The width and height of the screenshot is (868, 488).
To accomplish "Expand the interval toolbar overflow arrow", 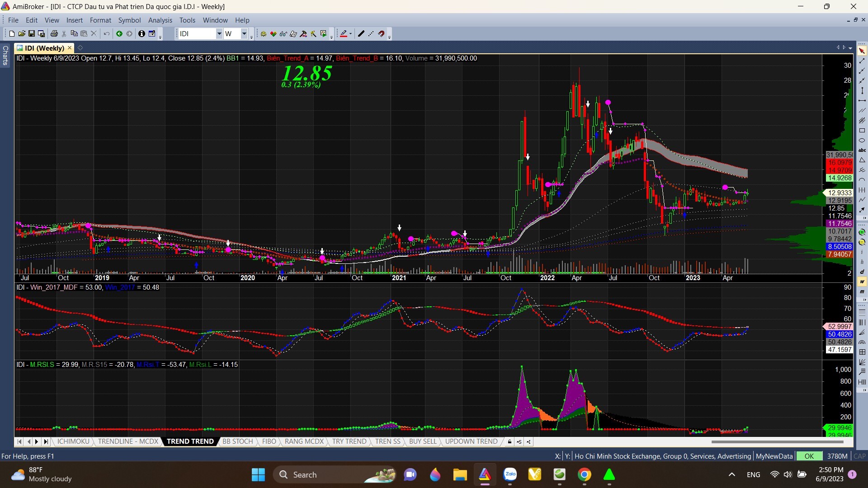I will pos(864,300).
